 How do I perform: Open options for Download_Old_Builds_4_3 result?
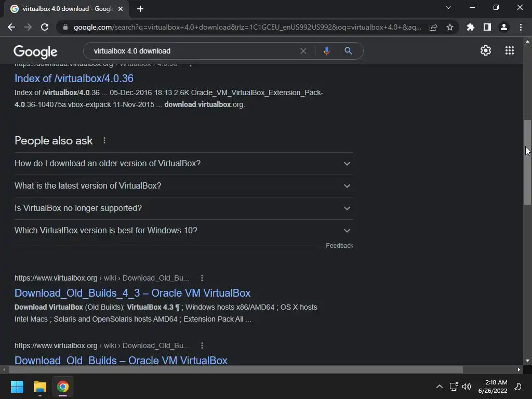(202, 278)
